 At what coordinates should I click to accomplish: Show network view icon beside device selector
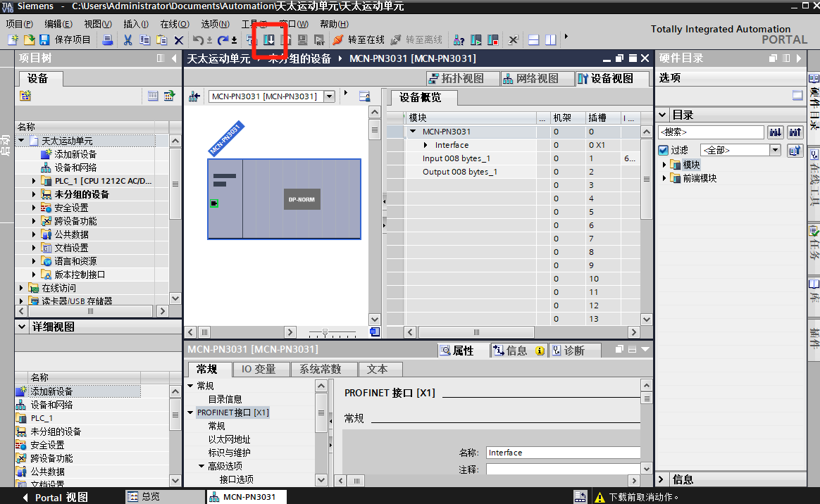(194, 96)
